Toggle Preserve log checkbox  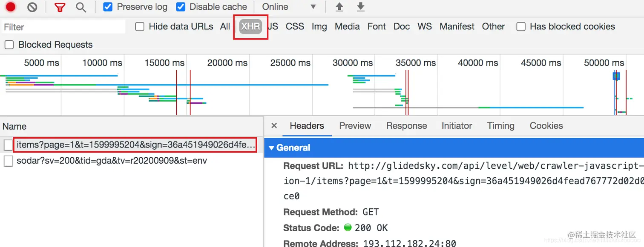(108, 7)
